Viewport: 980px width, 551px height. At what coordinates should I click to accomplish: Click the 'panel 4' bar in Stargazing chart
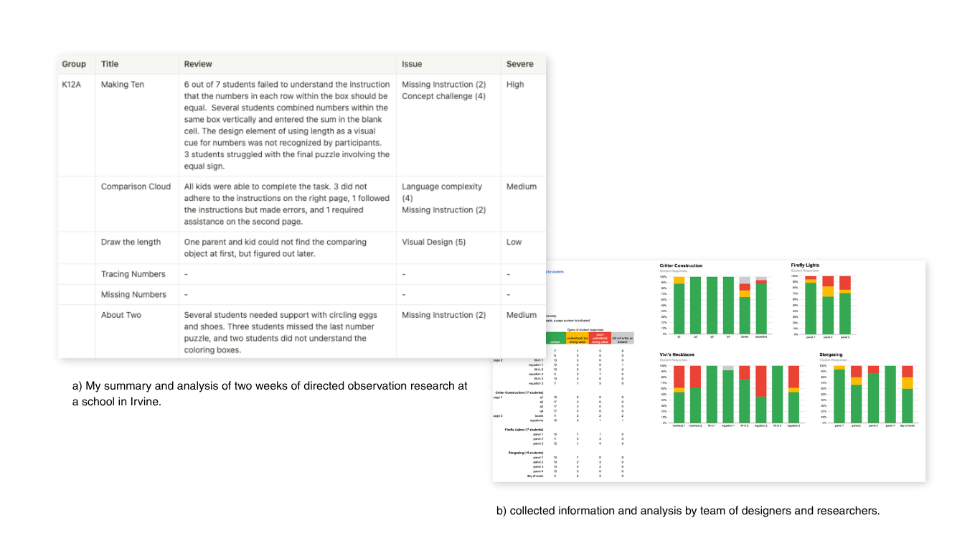coord(890,395)
